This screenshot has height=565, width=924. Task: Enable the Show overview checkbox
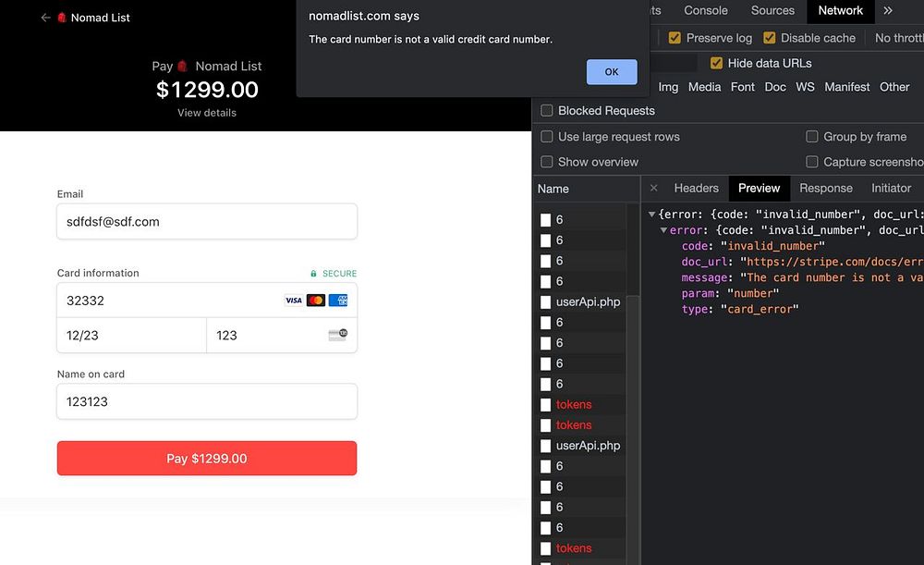pyautogui.click(x=547, y=162)
